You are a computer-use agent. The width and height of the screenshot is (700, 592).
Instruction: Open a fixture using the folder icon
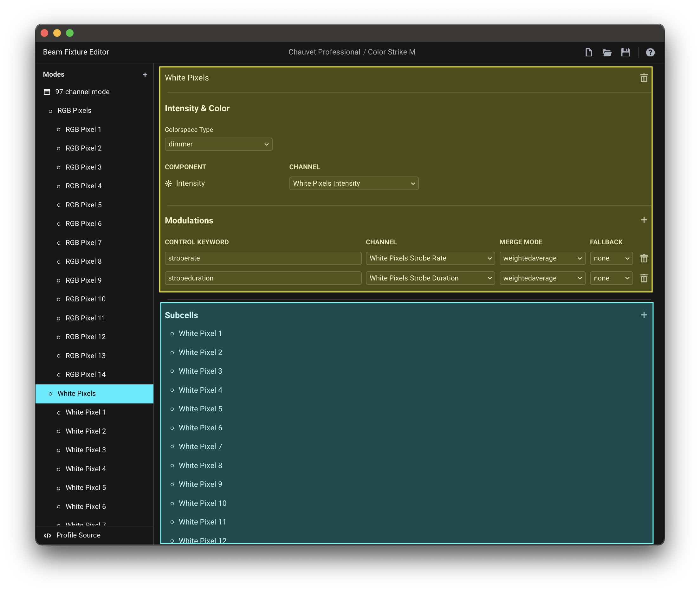coord(607,52)
